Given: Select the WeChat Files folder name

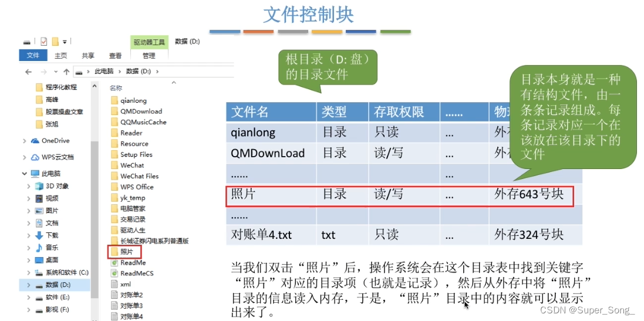Looking at the screenshot, I should (139, 176).
